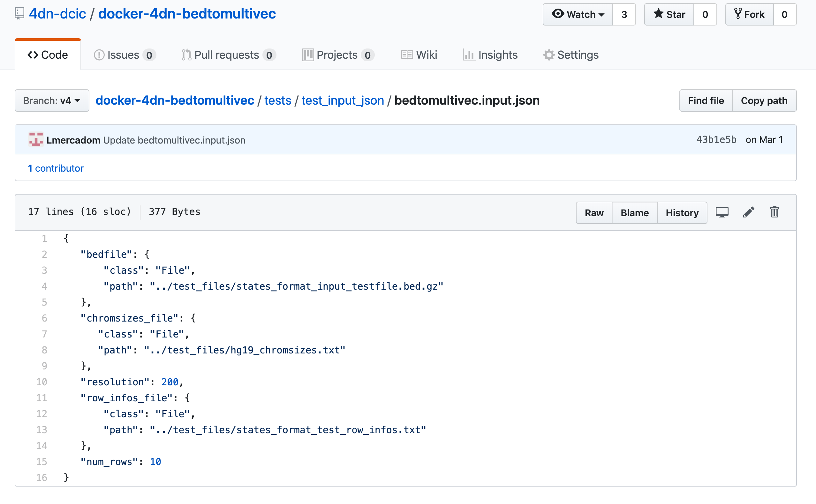Image resolution: width=816 pixels, height=504 pixels.
Task: Open docker-4dn-bedtomultivec repo title link
Action: coord(187,14)
